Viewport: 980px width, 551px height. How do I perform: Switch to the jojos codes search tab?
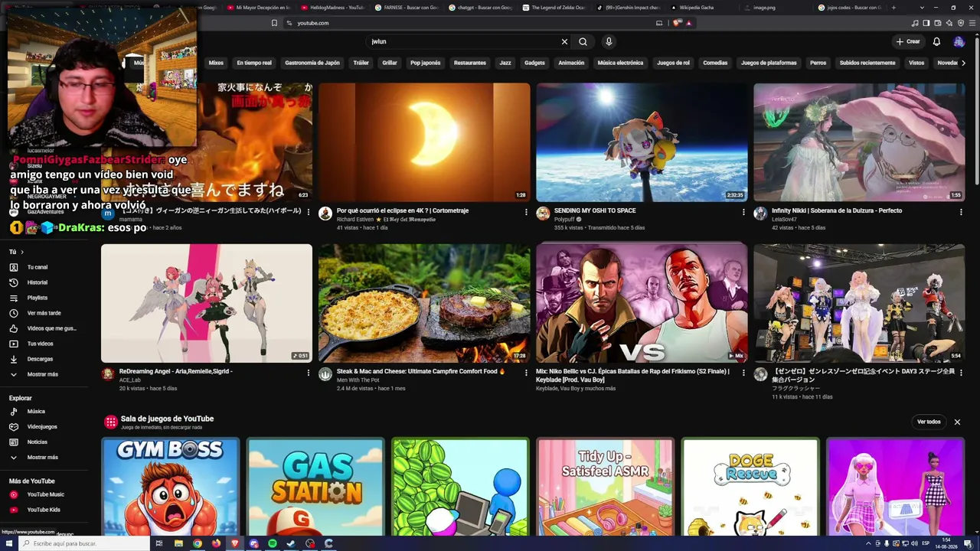point(849,8)
